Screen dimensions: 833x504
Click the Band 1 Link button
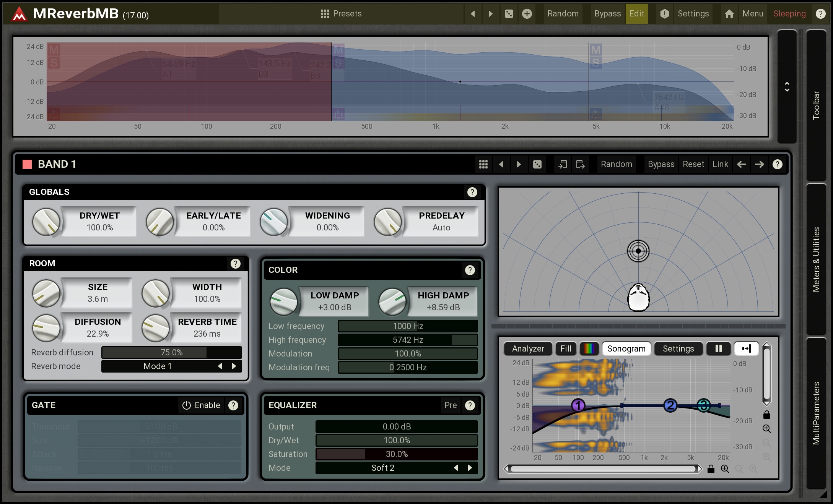tap(720, 164)
